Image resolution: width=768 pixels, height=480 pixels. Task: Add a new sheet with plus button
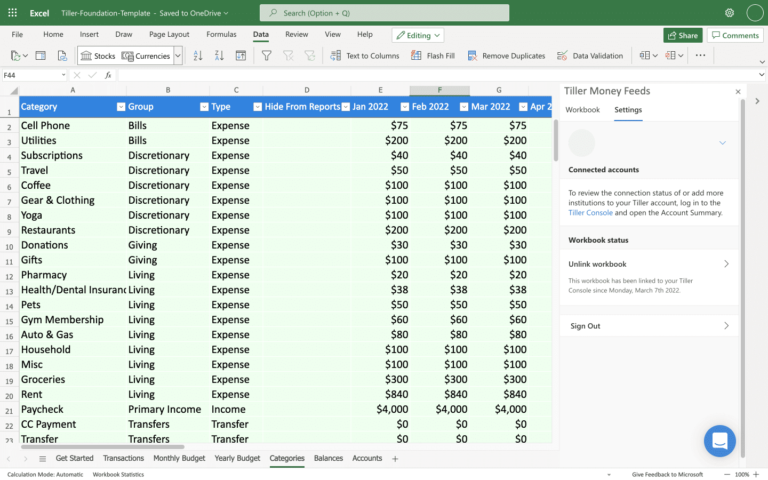[395, 458]
